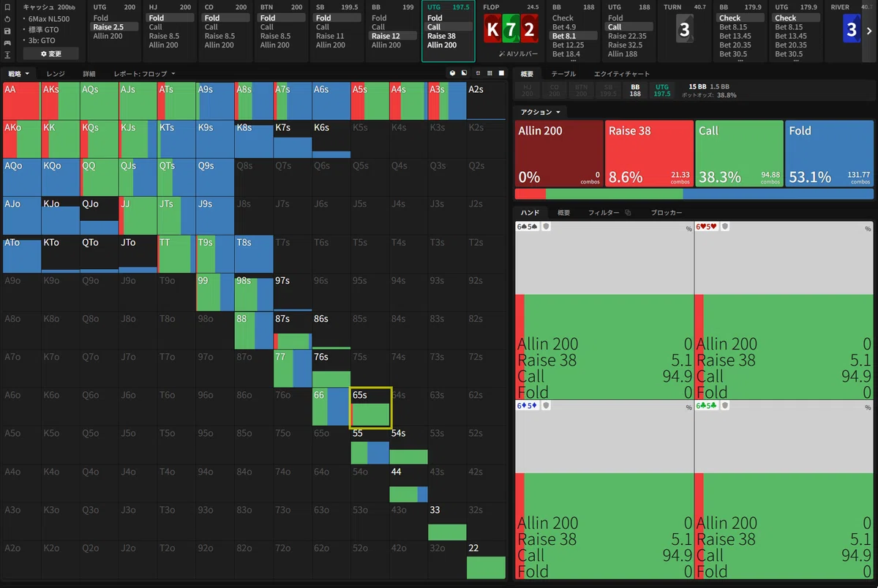Click the Allin 200 action color box
Viewport: 878px width, 588px height.
pos(558,154)
